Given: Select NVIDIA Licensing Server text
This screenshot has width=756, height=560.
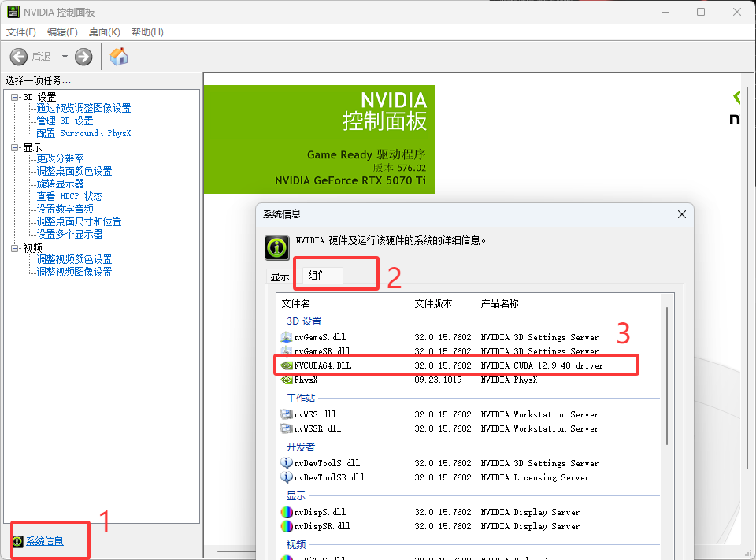Looking at the screenshot, I should (x=535, y=477).
